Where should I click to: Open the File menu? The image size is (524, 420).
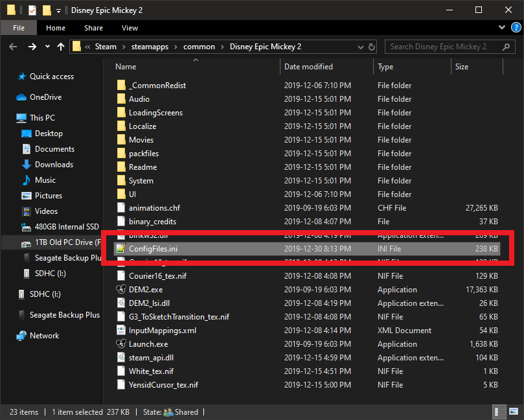[19, 28]
